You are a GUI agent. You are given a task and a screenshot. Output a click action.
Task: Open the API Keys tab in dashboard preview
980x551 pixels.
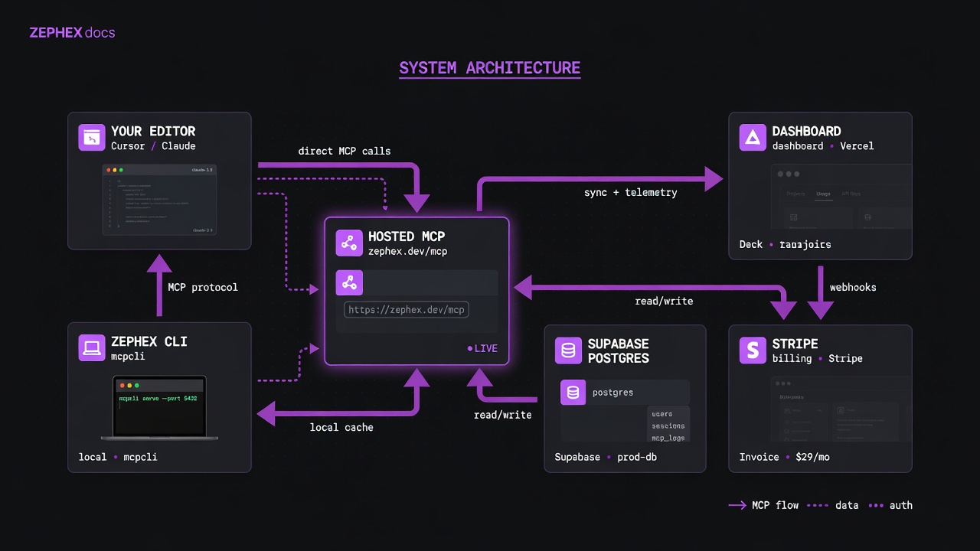tap(851, 194)
